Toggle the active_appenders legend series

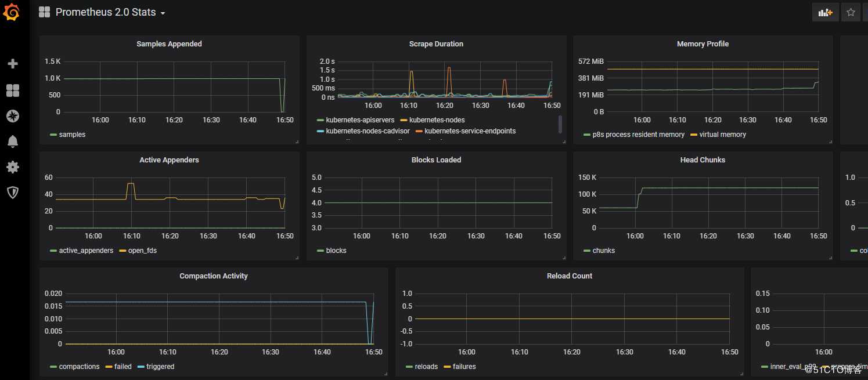click(x=86, y=251)
